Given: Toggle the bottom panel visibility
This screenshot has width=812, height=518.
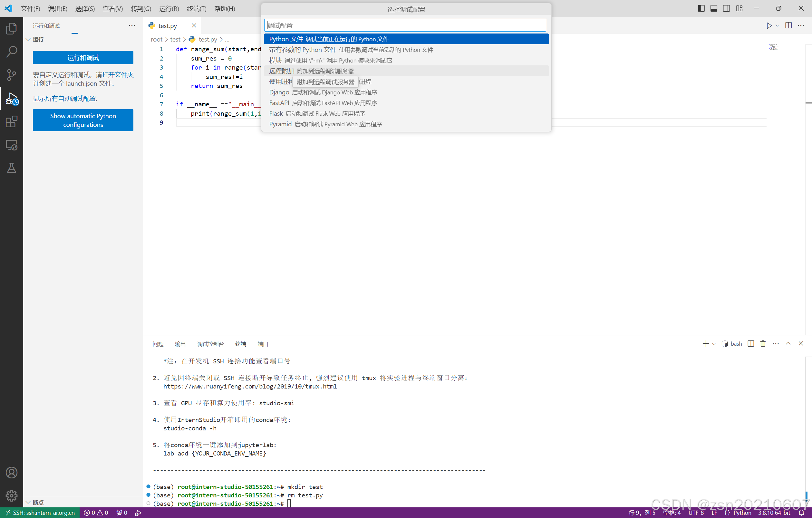Looking at the screenshot, I should pos(714,8).
